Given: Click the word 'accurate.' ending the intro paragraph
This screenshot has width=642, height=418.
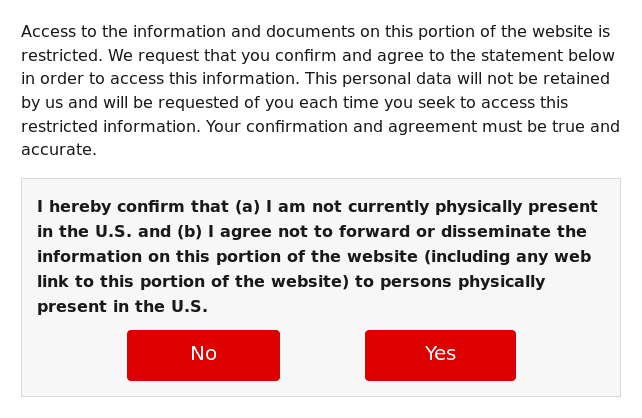Looking at the screenshot, I should (59, 150).
